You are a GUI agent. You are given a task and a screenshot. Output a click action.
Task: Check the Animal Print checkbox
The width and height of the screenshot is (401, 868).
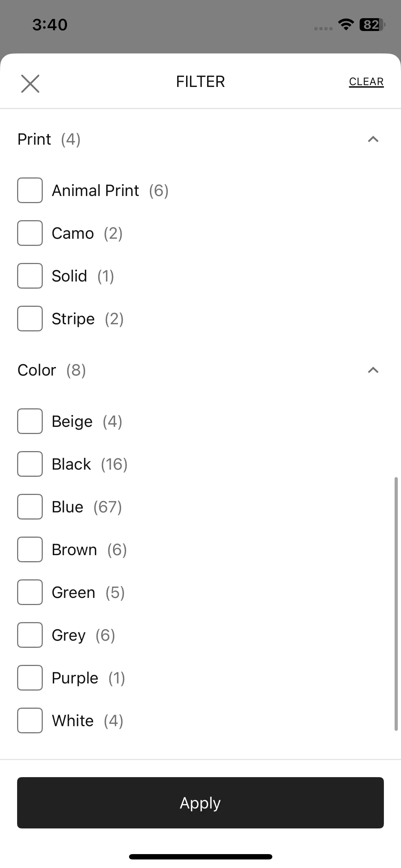30,190
